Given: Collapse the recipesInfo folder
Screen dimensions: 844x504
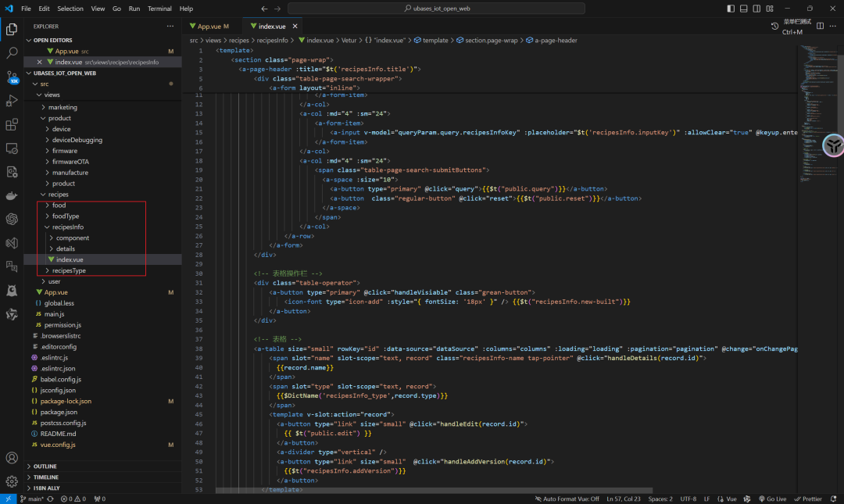Looking at the screenshot, I should point(68,227).
